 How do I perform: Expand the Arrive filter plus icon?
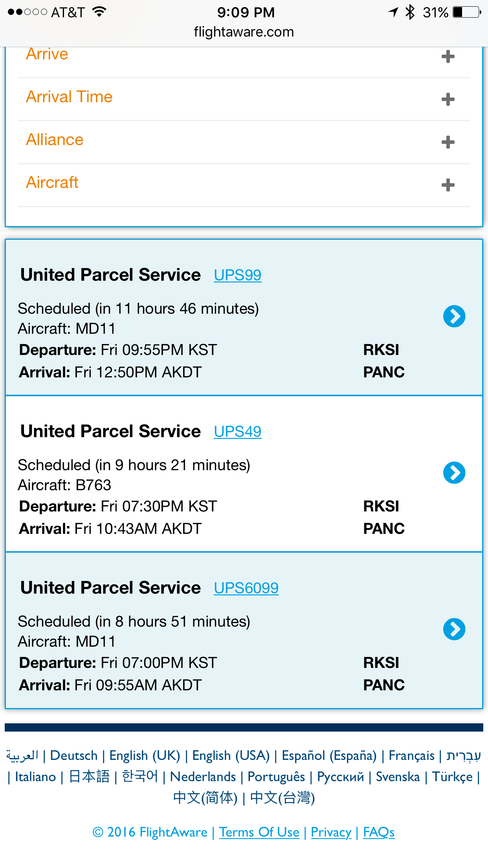coord(448,57)
